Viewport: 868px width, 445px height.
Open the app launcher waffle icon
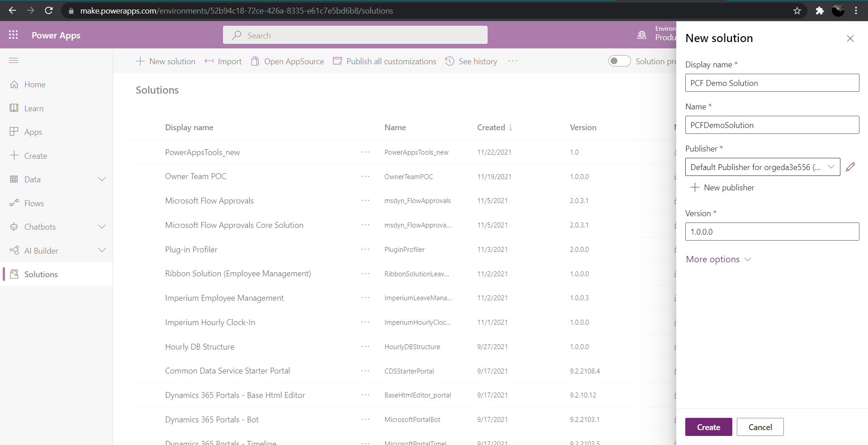14,35
